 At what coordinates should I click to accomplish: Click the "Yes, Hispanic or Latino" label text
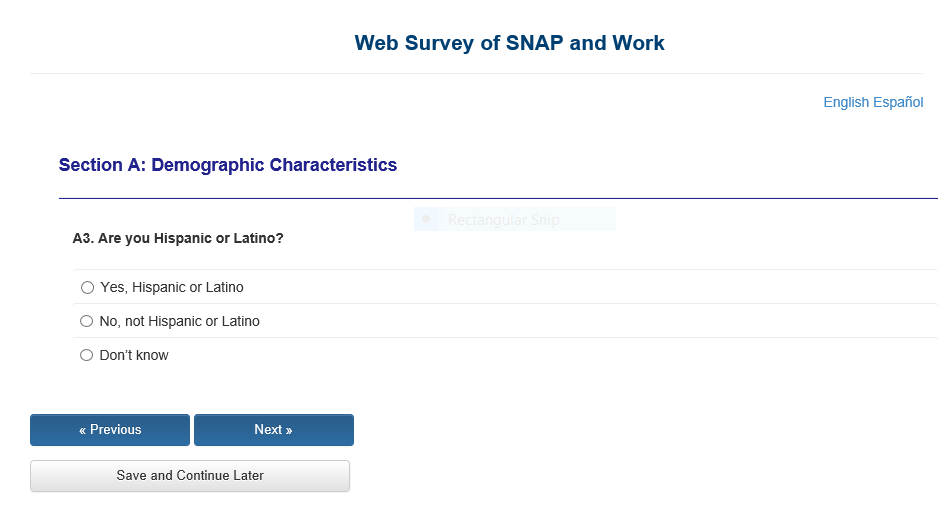[172, 288]
